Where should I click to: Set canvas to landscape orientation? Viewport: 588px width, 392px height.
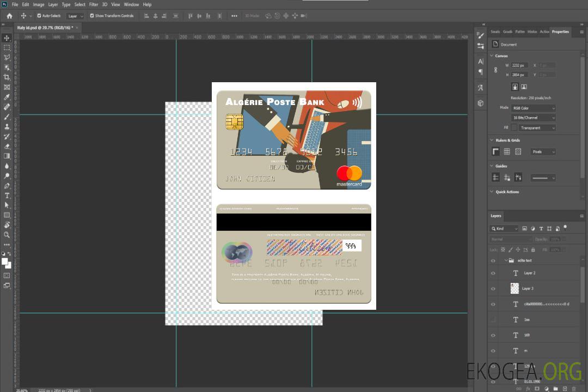[x=524, y=87]
